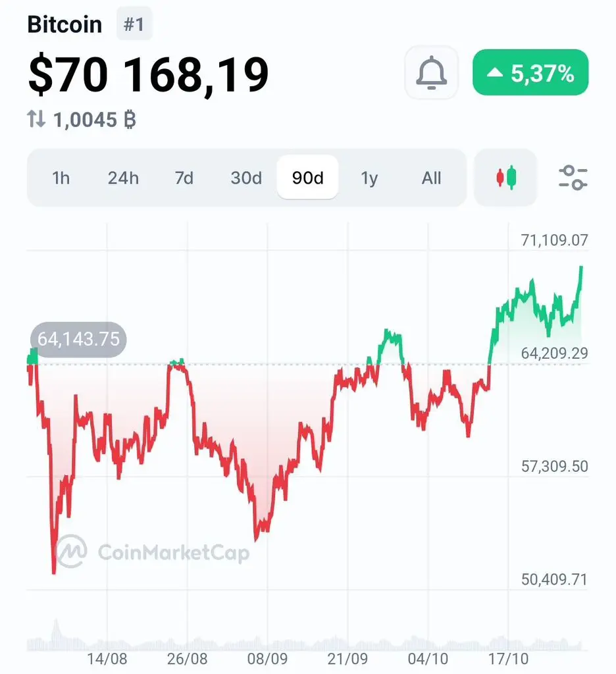Select the 7d timeframe

[184, 178]
